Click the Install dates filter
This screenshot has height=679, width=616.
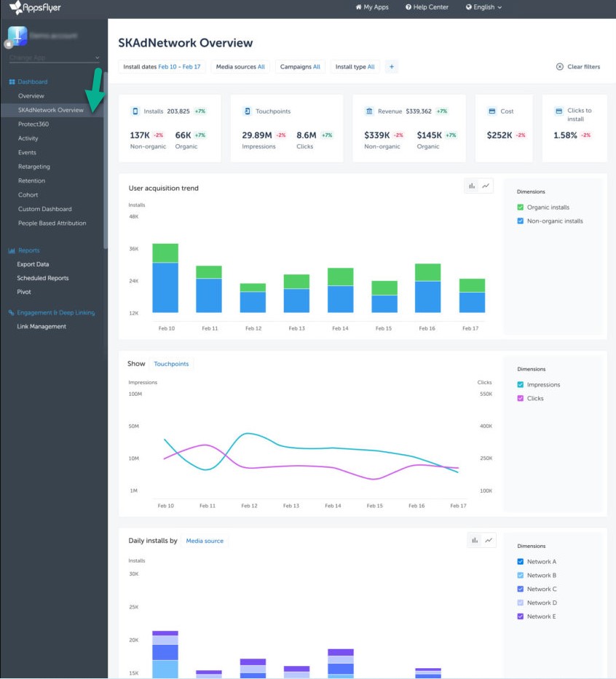tap(162, 67)
